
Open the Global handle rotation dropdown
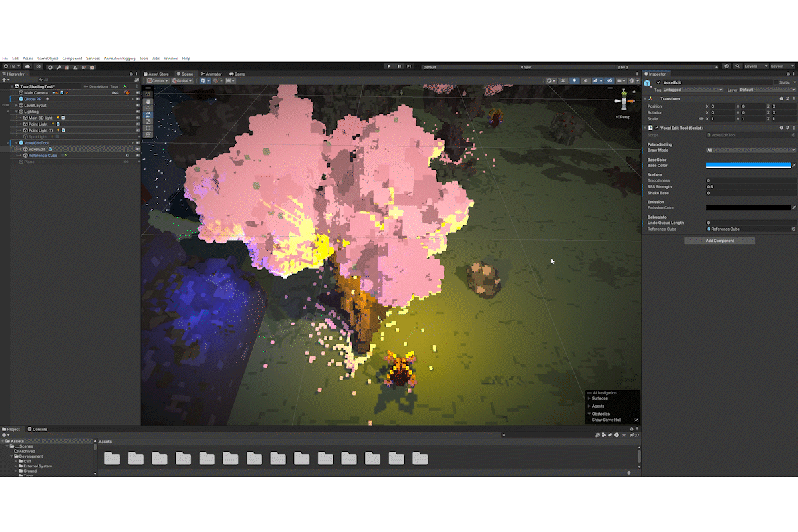(182, 81)
